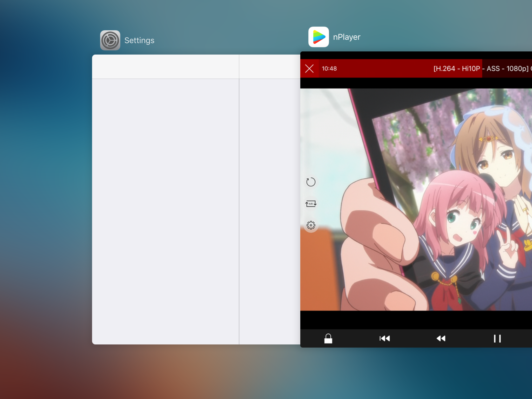Enable the A/B repeat loop icon

tap(311, 204)
